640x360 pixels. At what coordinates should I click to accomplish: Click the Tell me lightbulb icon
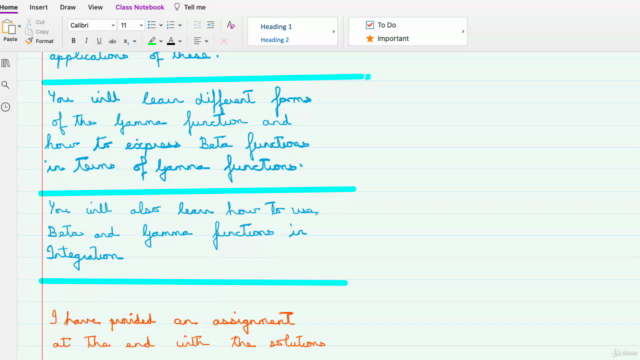tap(177, 7)
